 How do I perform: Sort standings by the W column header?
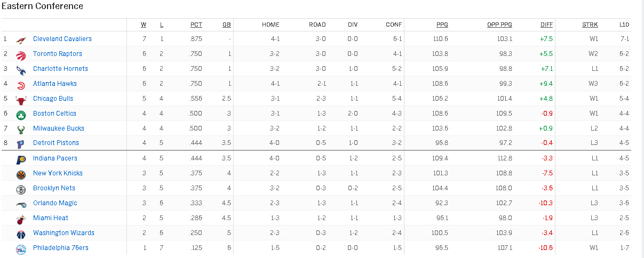[144, 25]
